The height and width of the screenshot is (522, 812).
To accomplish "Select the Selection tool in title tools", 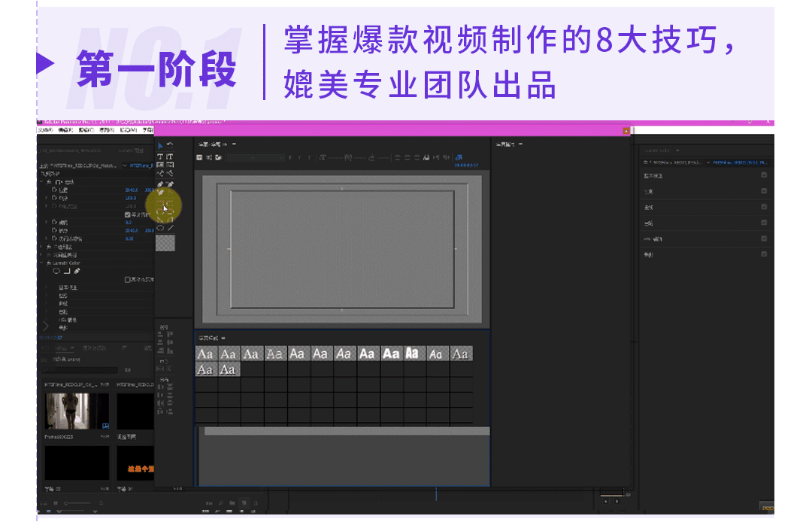I will pos(160,145).
